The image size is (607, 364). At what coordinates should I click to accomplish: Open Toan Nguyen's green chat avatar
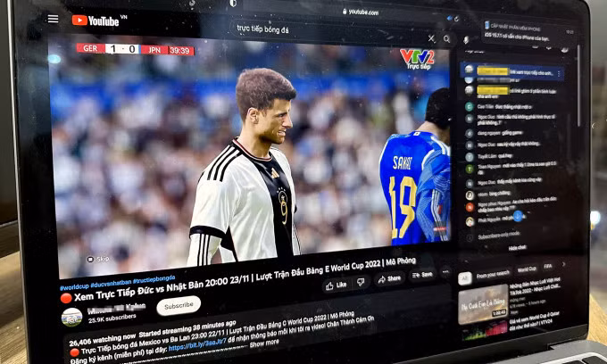(x=470, y=169)
